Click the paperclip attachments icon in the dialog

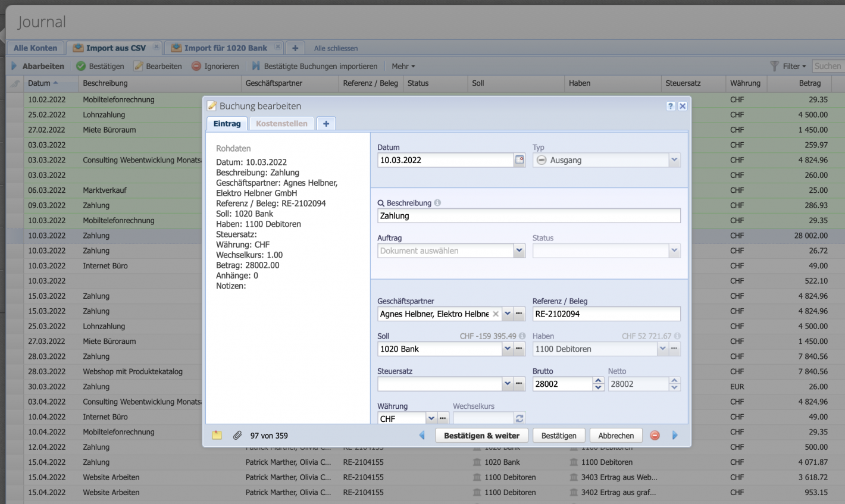(237, 435)
